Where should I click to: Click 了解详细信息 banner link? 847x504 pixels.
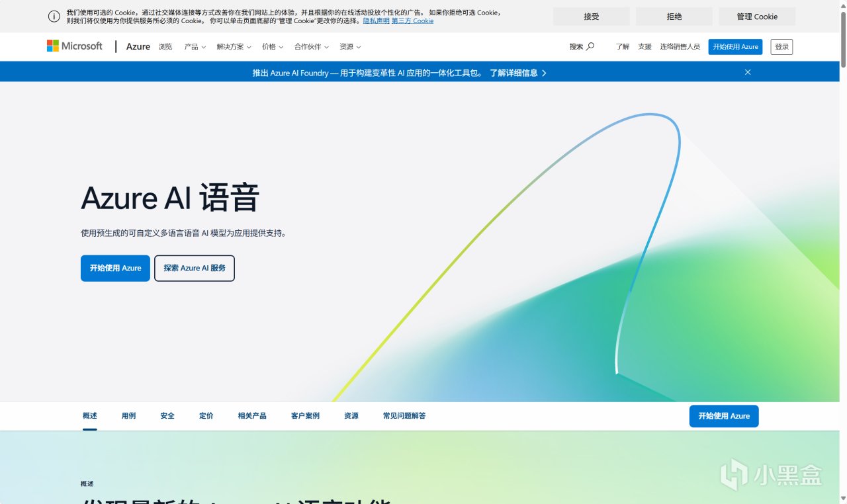coord(518,73)
